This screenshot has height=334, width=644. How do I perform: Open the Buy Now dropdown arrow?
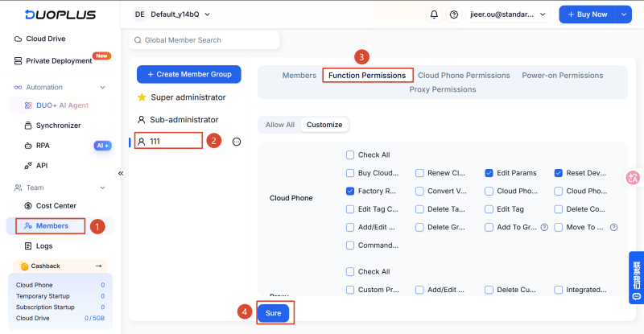(x=623, y=14)
